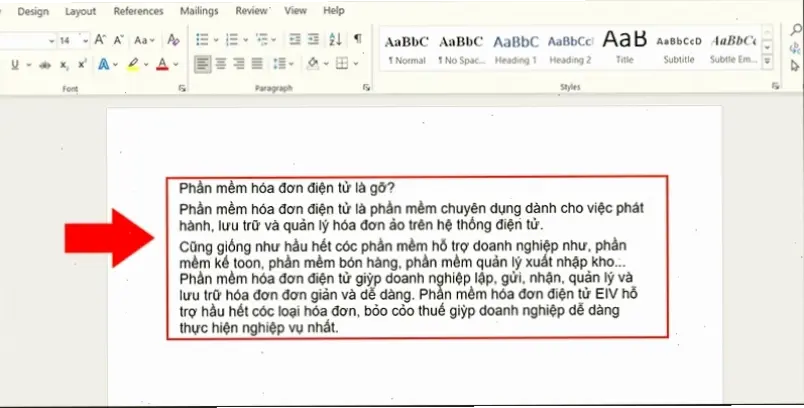Justify the paragraph text

(x=257, y=64)
